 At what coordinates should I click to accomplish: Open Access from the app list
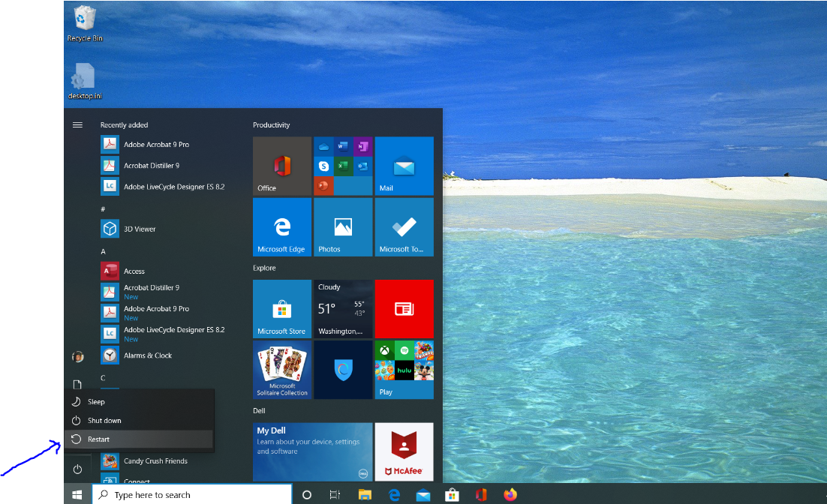coord(164,271)
